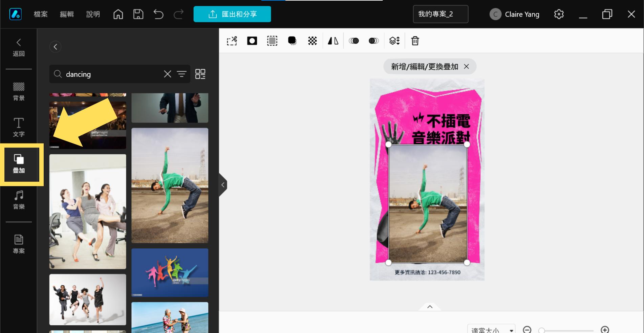Click the 匯出和分享 button
644x333 pixels.
[x=232, y=14]
